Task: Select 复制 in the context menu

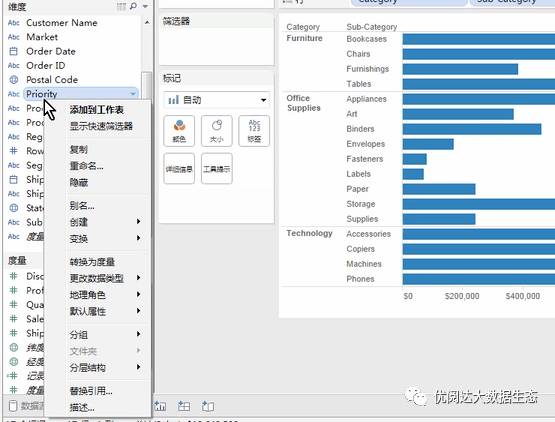Action: (x=79, y=149)
